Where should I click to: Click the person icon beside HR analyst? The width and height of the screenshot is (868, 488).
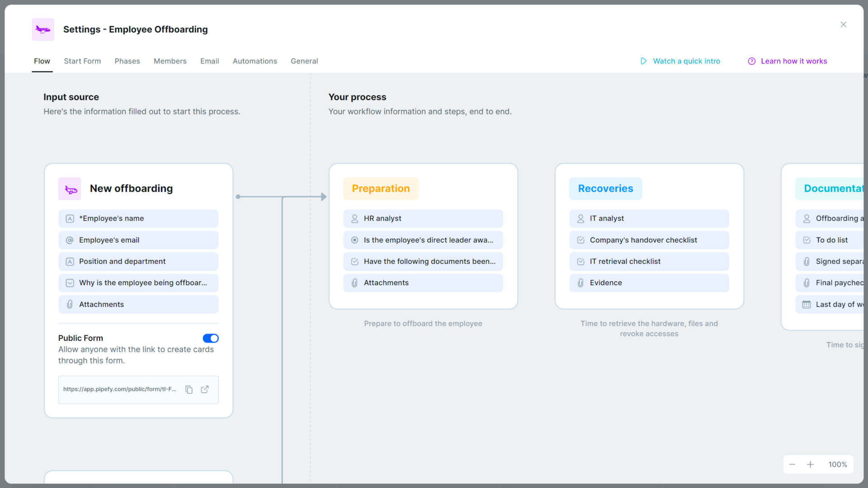point(354,218)
